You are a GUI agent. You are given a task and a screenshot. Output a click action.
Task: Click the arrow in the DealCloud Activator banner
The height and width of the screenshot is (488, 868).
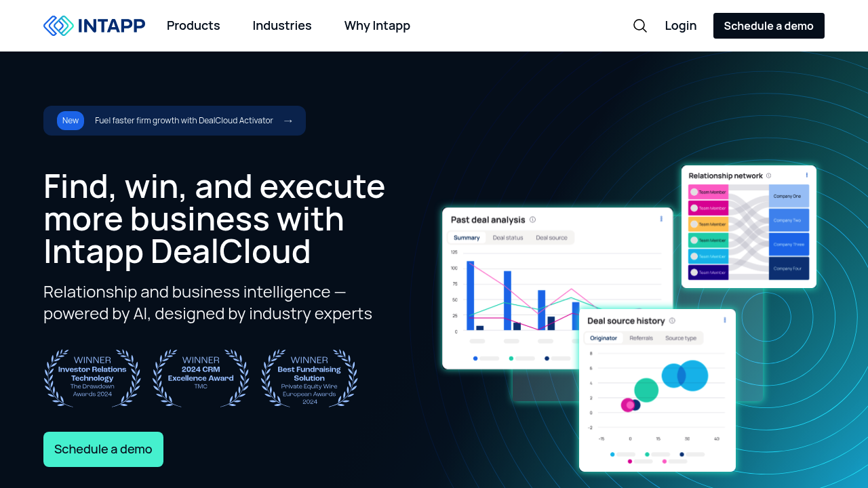click(x=288, y=121)
